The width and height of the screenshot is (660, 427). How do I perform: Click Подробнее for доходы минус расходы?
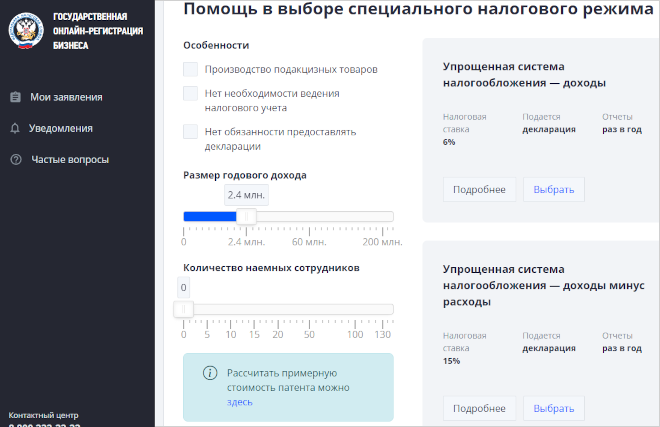pyautogui.click(x=479, y=408)
